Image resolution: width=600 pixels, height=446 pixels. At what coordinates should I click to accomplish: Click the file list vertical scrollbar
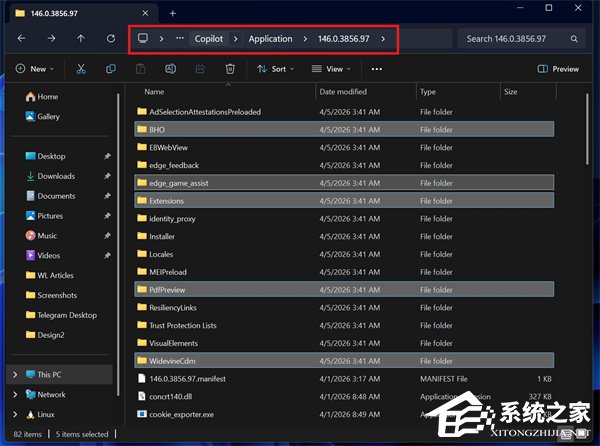[x=587, y=129]
